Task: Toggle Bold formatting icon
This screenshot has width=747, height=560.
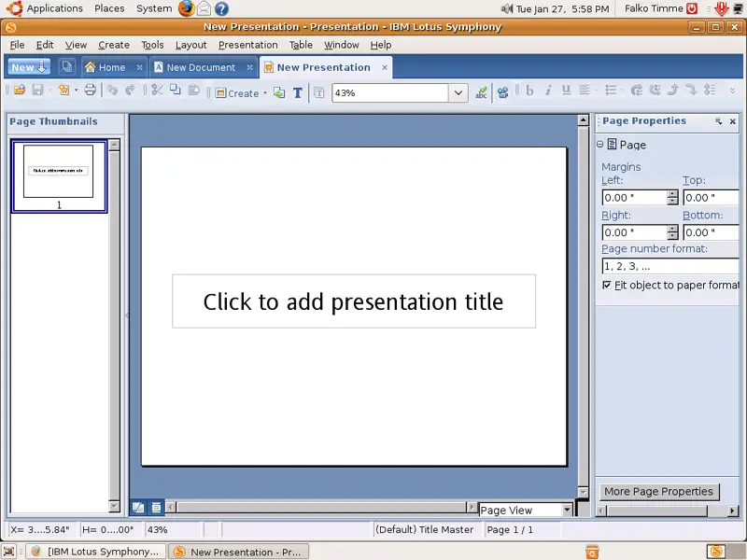Action: tap(529, 90)
